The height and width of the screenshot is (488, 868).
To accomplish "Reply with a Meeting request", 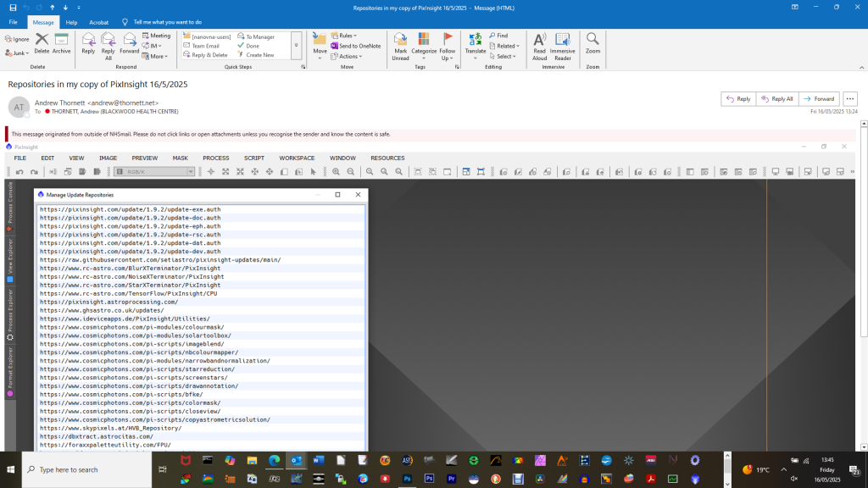I will point(156,36).
